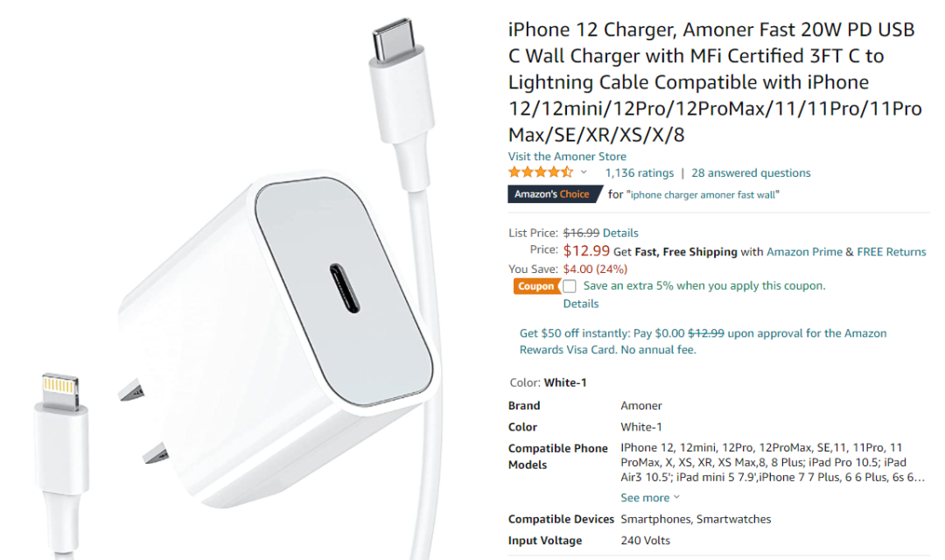Image resolution: width=945 pixels, height=560 pixels.
Task: Open the ratings breakdown dropdown arrow
Action: [584, 172]
